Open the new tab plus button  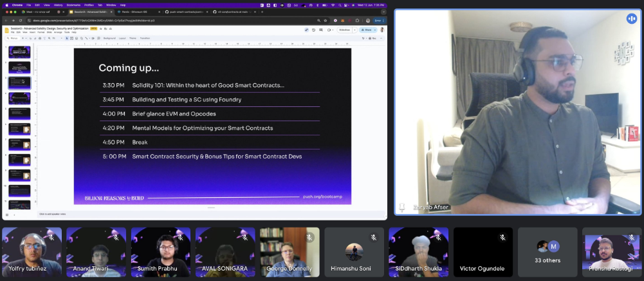click(x=262, y=12)
